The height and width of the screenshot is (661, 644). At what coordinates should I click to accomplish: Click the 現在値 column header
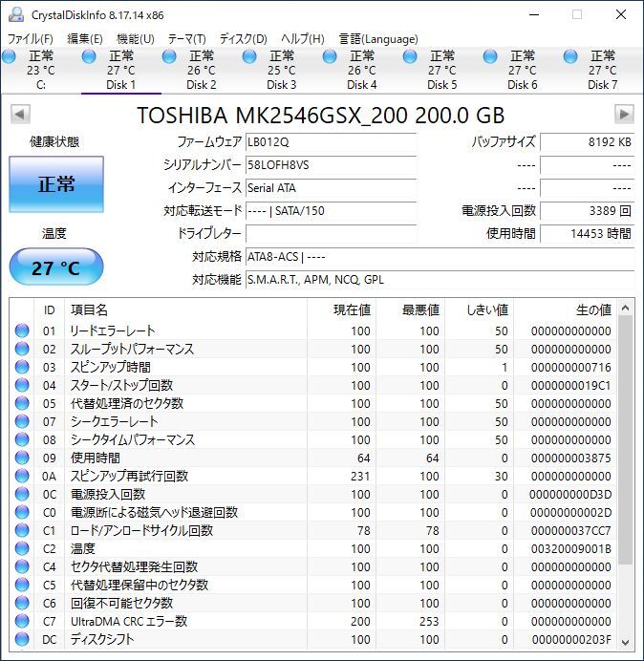tap(342, 309)
